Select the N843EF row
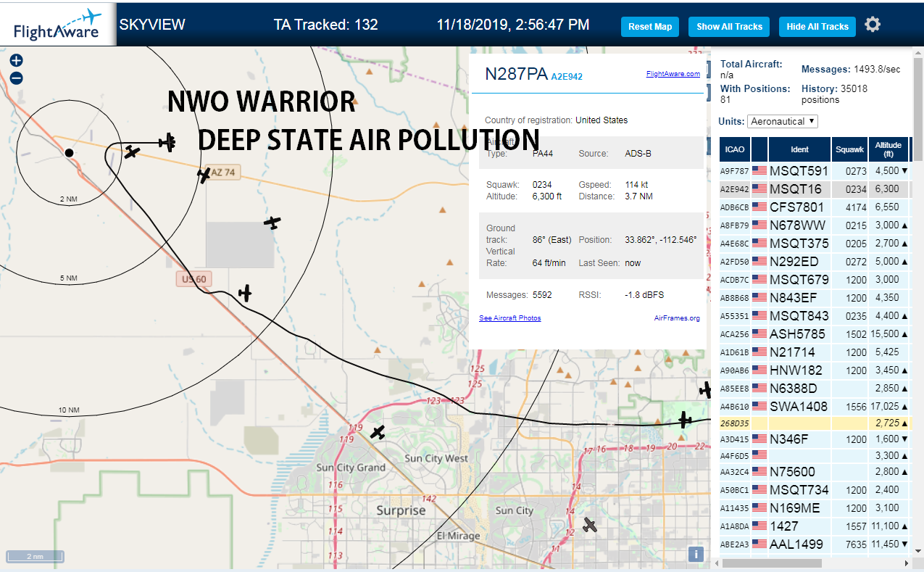 815,298
